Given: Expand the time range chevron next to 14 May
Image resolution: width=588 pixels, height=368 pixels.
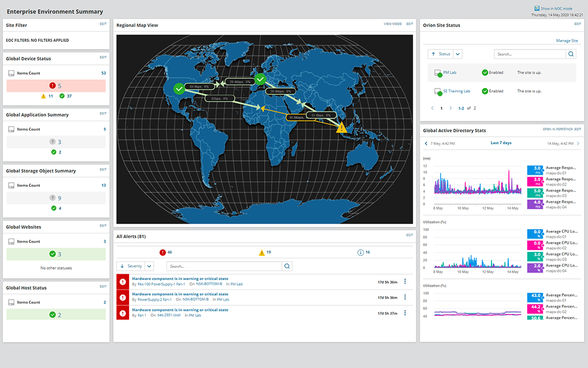Looking at the screenshot, I should [578, 144].
